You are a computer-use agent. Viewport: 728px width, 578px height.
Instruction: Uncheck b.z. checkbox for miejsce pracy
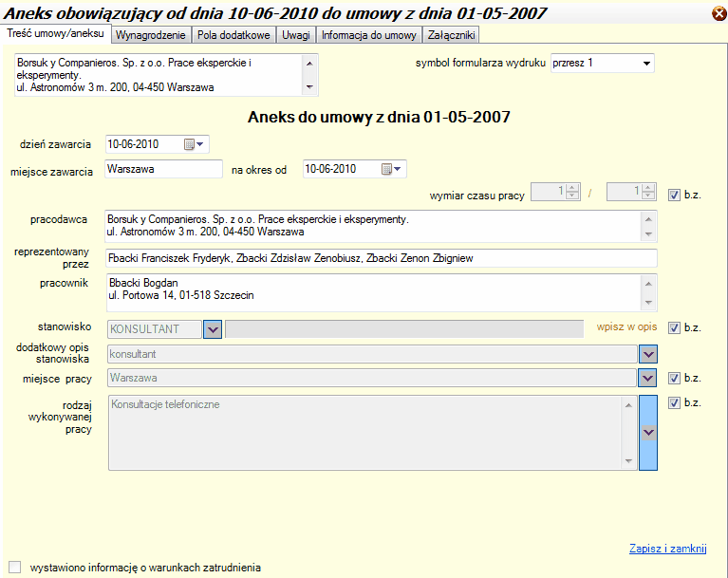tap(674, 378)
